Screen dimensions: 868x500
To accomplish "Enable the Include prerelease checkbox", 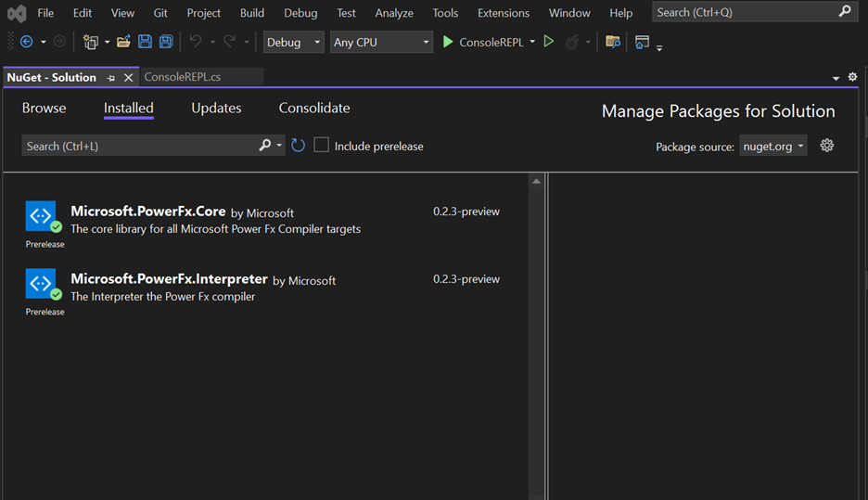I will click(x=321, y=145).
